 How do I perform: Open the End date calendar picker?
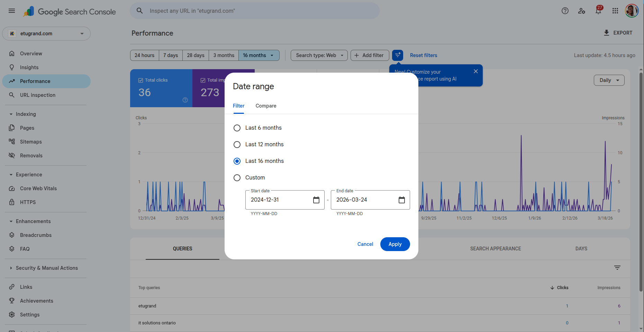coord(401,200)
